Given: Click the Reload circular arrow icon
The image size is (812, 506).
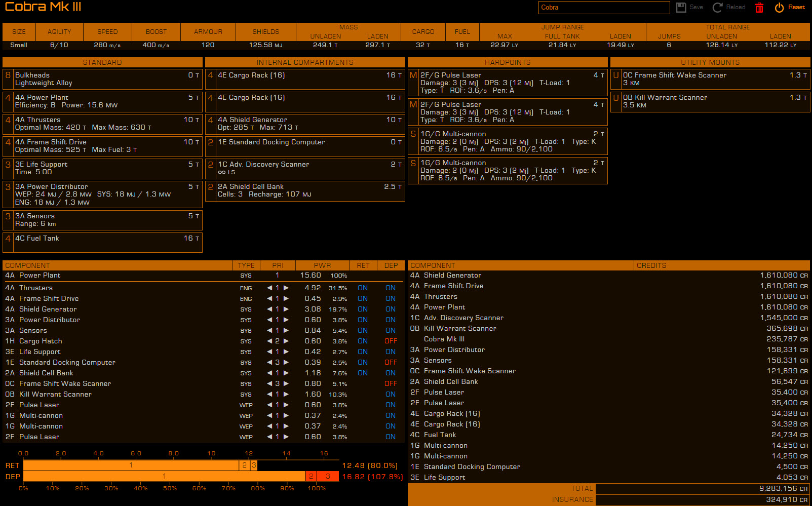Looking at the screenshot, I should click(717, 7).
